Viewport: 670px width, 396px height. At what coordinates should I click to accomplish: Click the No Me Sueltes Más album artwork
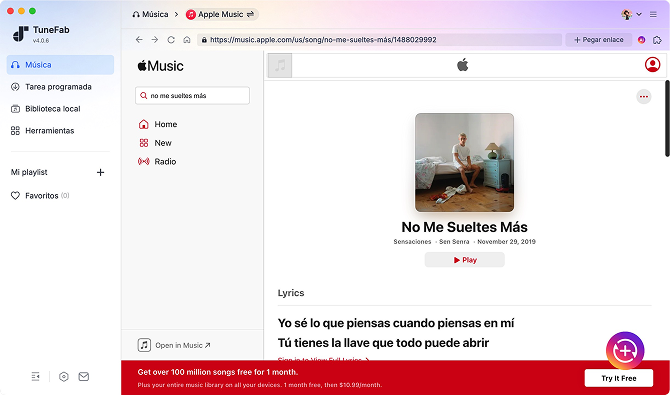point(464,162)
